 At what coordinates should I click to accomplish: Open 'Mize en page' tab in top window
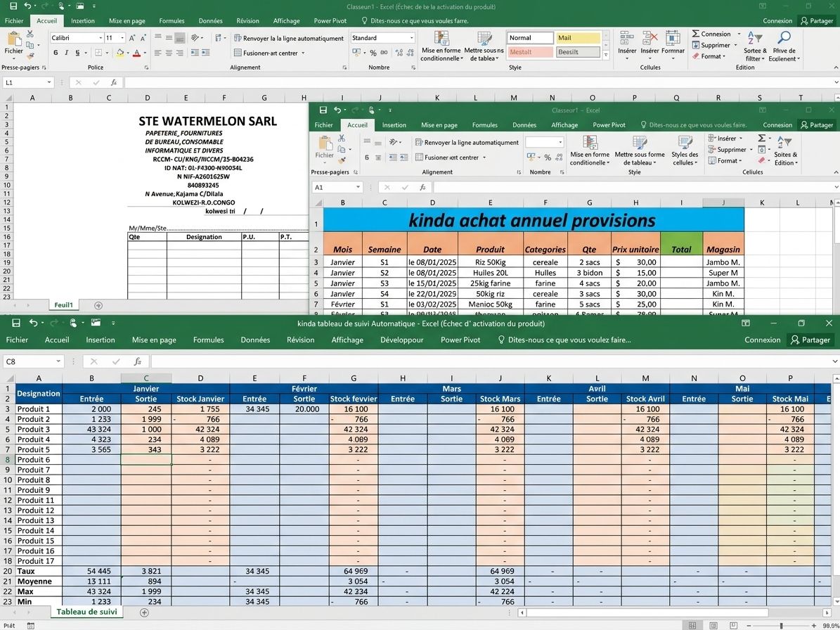[127, 21]
